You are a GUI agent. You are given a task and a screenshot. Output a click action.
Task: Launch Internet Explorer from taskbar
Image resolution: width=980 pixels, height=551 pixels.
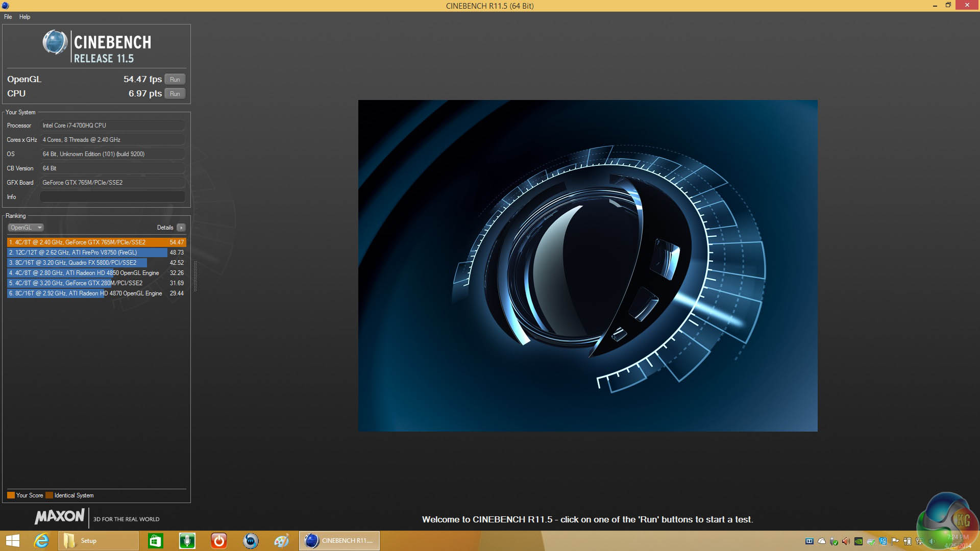click(41, 541)
